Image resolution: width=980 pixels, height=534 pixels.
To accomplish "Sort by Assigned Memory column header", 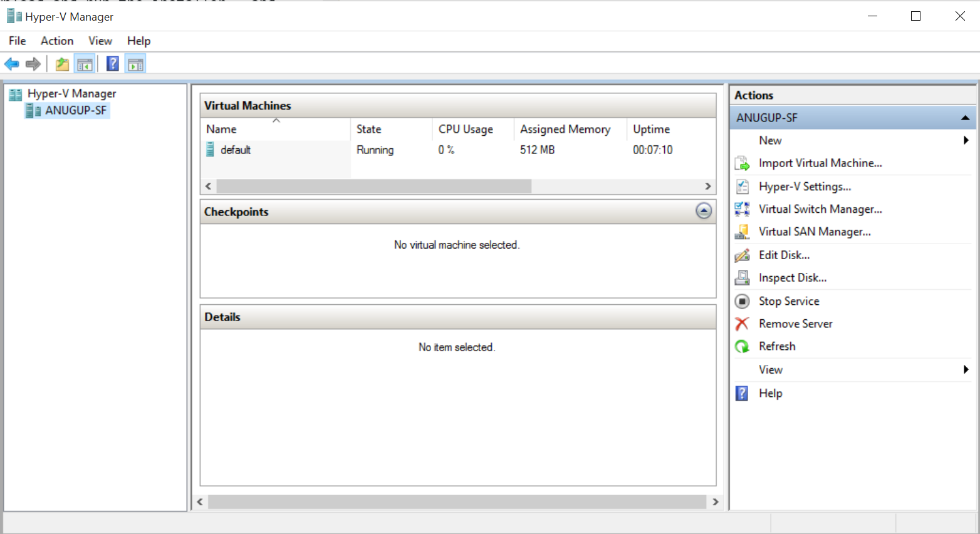I will pyautogui.click(x=571, y=129).
